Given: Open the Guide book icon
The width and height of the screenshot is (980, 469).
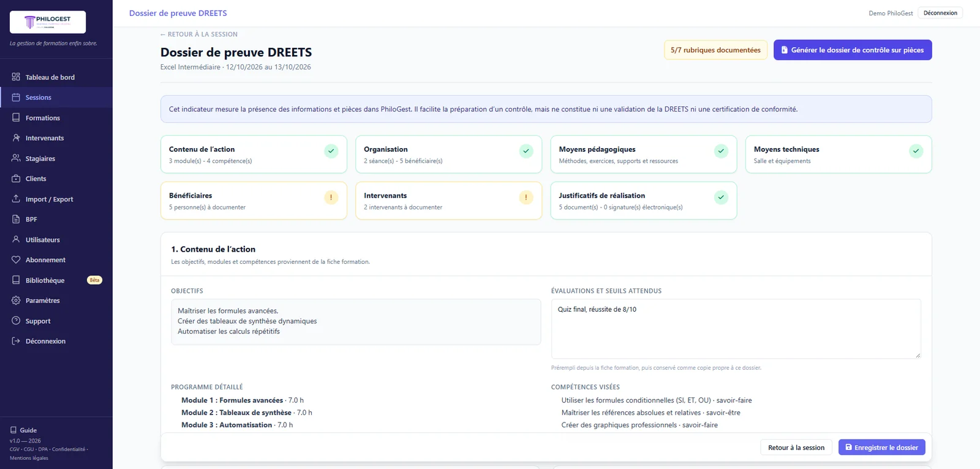Looking at the screenshot, I should pyautogui.click(x=13, y=430).
